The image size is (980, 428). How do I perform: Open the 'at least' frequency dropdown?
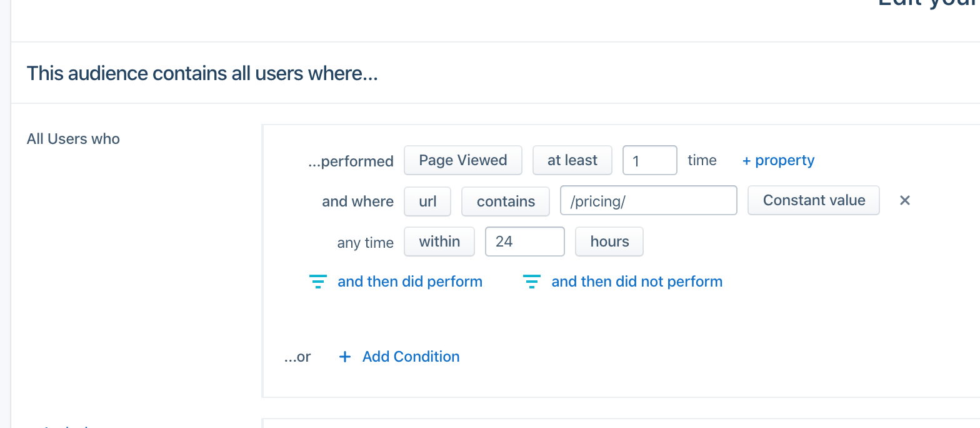tap(572, 160)
